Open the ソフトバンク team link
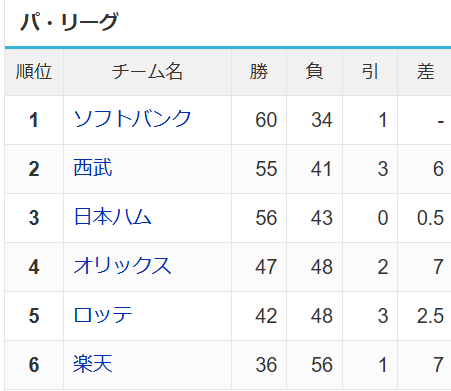The height and width of the screenshot is (391, 451). point(132,119)
